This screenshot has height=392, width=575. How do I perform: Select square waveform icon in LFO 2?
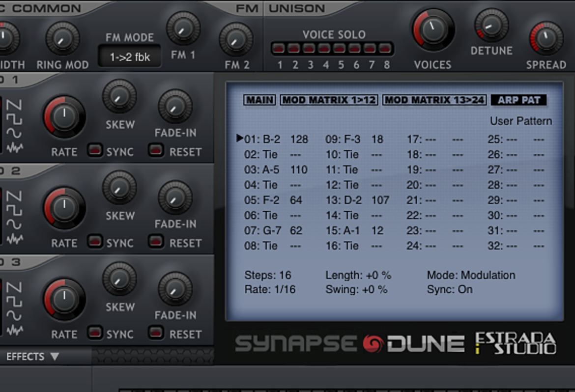pos(15,211)
